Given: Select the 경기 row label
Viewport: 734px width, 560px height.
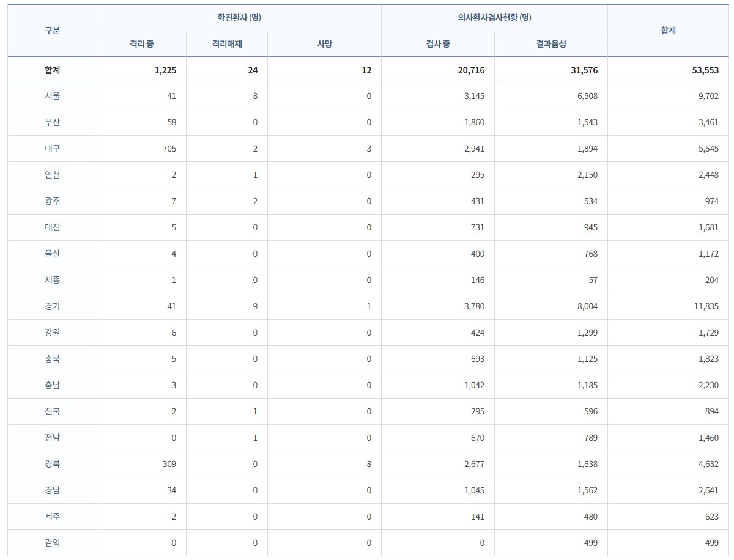Looking at the screenshot, I should 53,306.
